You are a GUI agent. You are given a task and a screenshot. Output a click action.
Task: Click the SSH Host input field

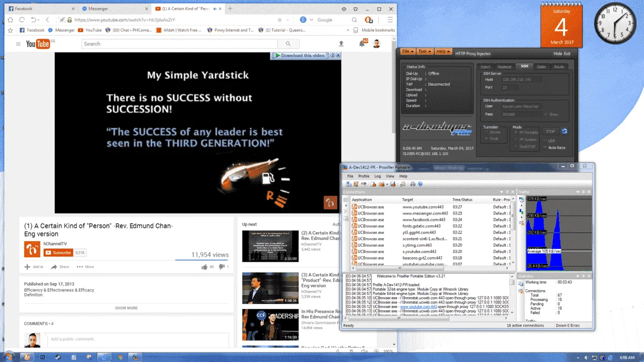click(x=522, y=80)
